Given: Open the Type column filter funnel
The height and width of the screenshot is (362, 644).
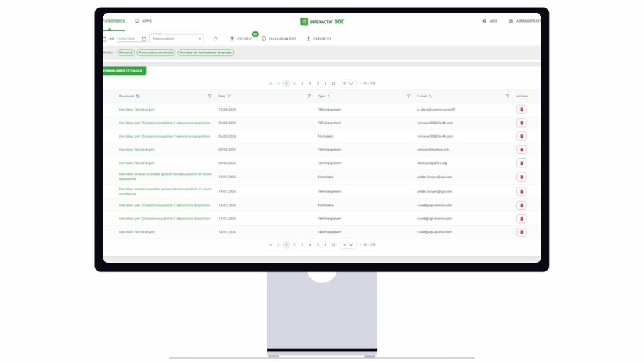Looking at the screenshot, I should [308, 96].
